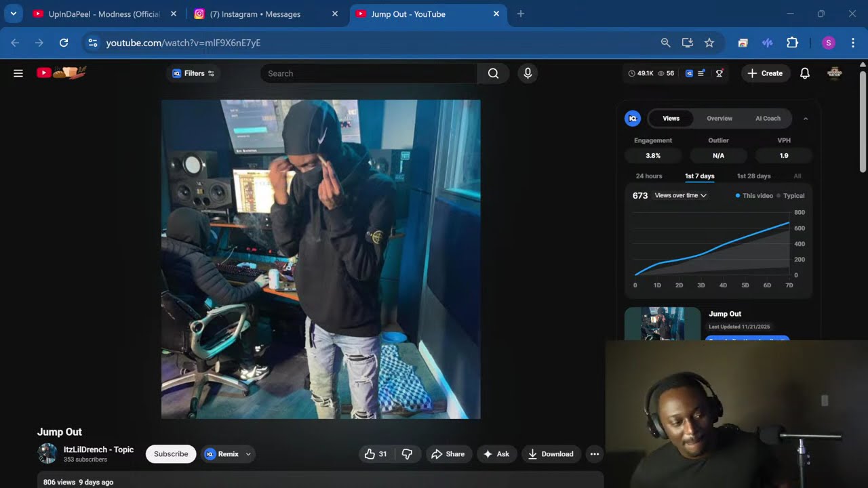Switch to the Overview tab
This screenshot has height=488, width=868.
click(719, 119)
